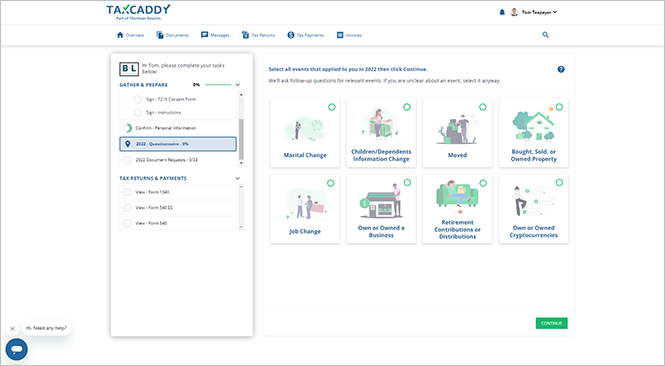Viewport: 665px width, 366px height.
Task: Open the Messages tab
Action: (215, 35)
